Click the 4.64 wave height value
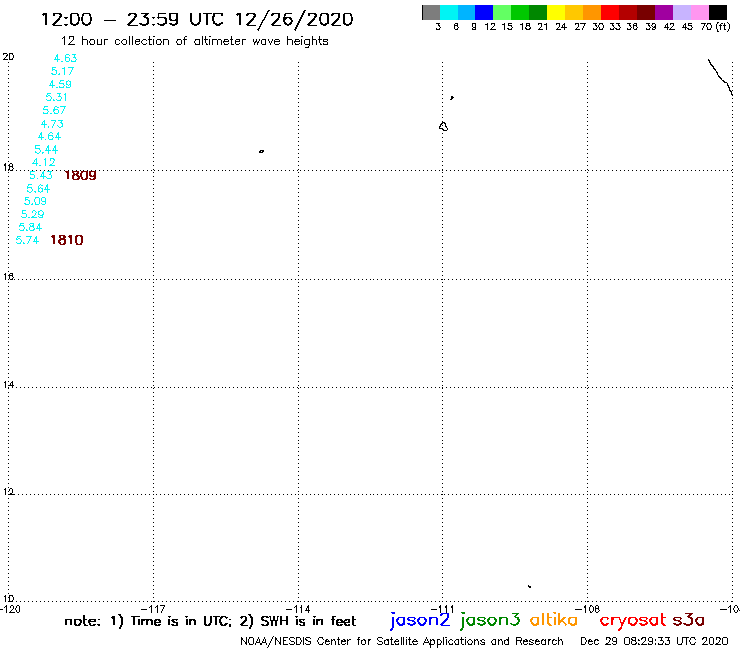Image resolution: width=740 pixels, height=650 pixels. (49, 136)
